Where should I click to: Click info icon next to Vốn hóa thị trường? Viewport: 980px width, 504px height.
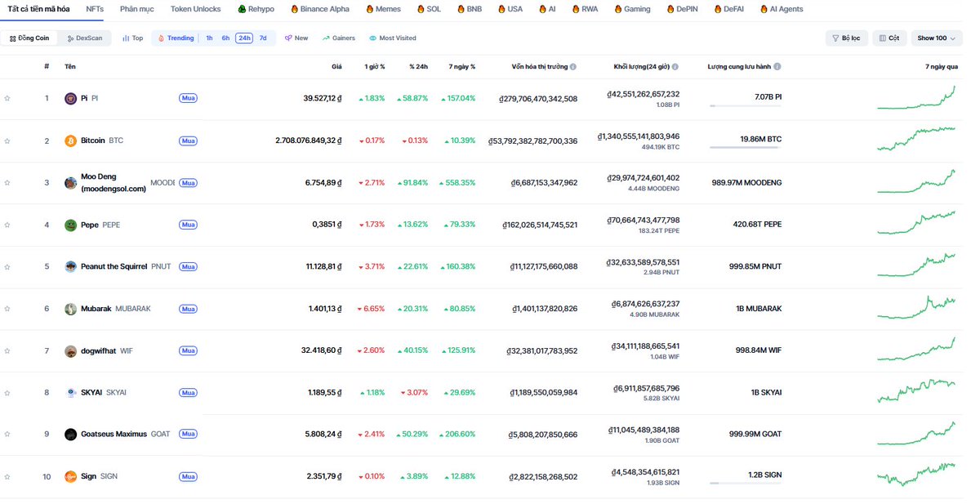[573, 67]
